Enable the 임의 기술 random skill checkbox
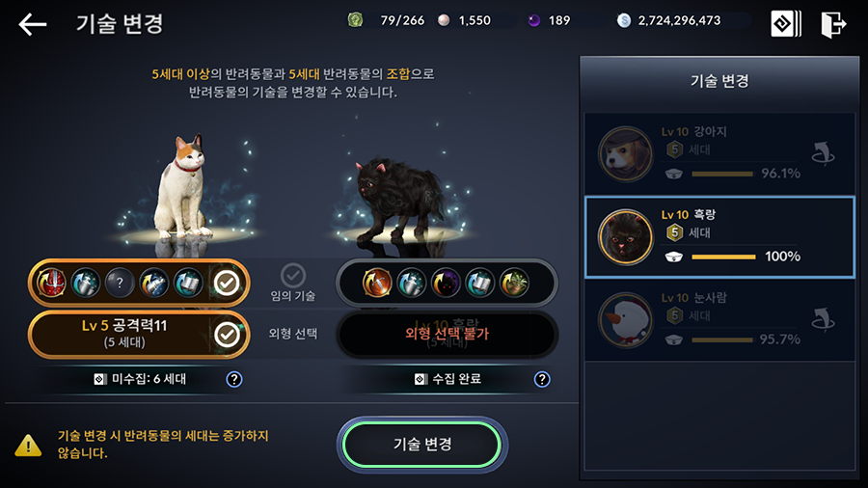This screenshot has height=488, width=868. (x=293, y=275)
